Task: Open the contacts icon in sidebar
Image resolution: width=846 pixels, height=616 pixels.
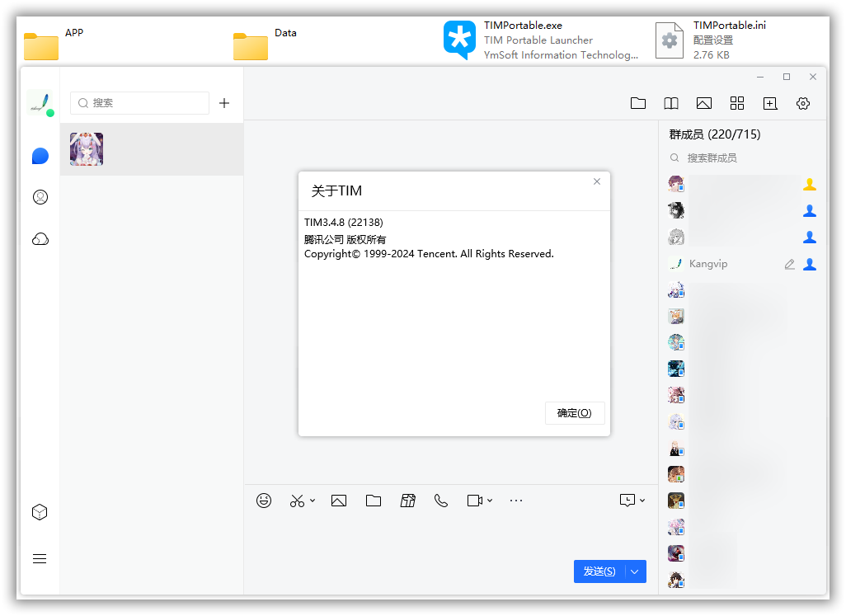Action: [x=40, y=197]
